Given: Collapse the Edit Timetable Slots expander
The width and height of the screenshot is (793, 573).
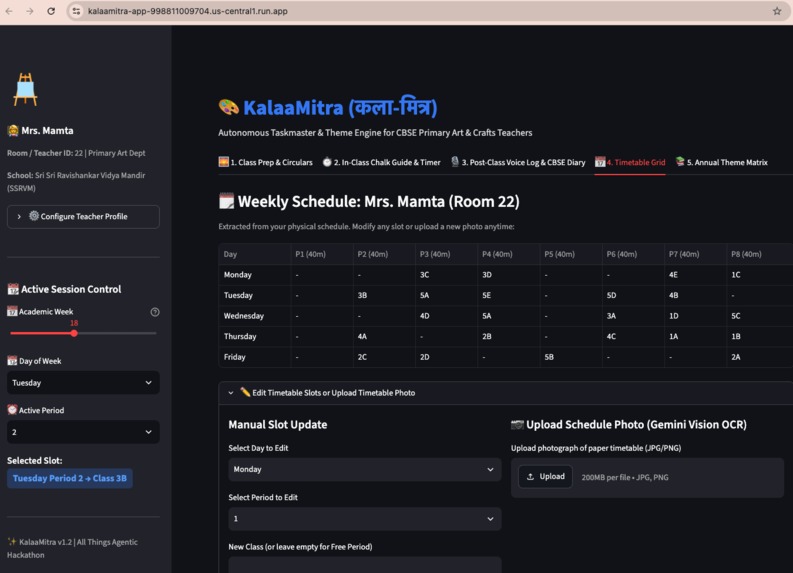Looking at the screenshot, I should [506, 392].
